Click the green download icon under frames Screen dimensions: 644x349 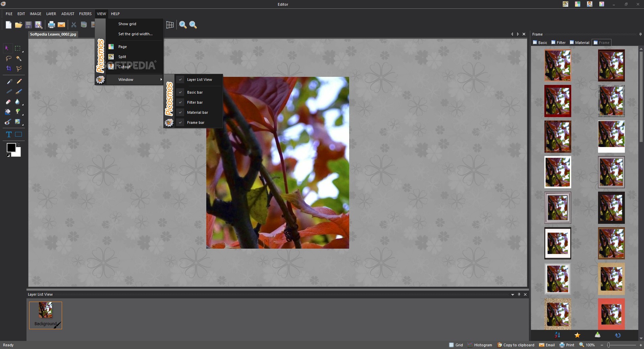pyautogui.click(x=598, y=335)
